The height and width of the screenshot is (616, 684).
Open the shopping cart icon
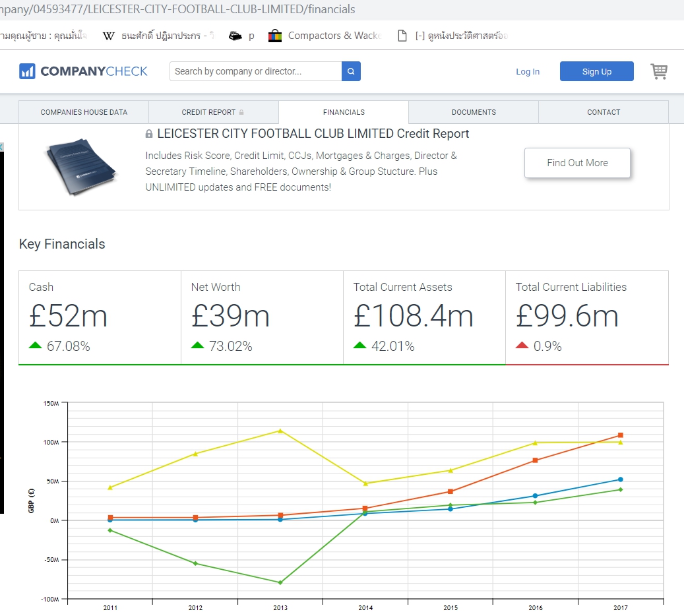pyautogui.click(x=658, y=71)
